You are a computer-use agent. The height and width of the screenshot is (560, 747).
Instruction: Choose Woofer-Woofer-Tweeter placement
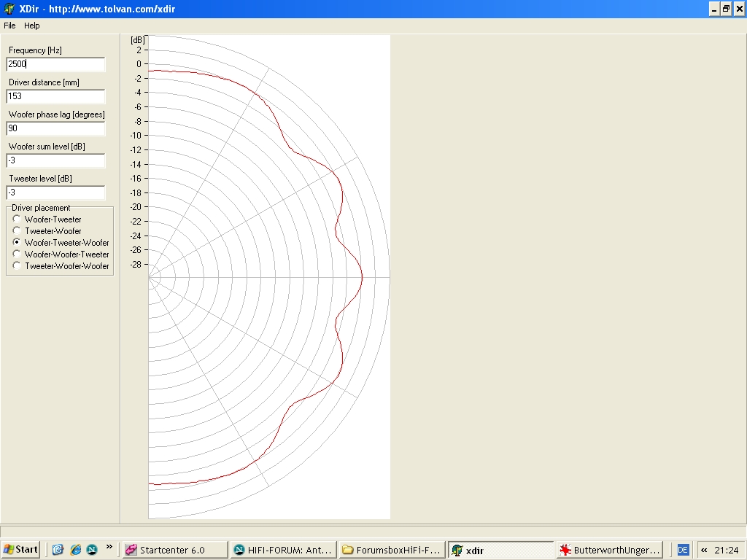pyautogui.click(x=17, y=254)
